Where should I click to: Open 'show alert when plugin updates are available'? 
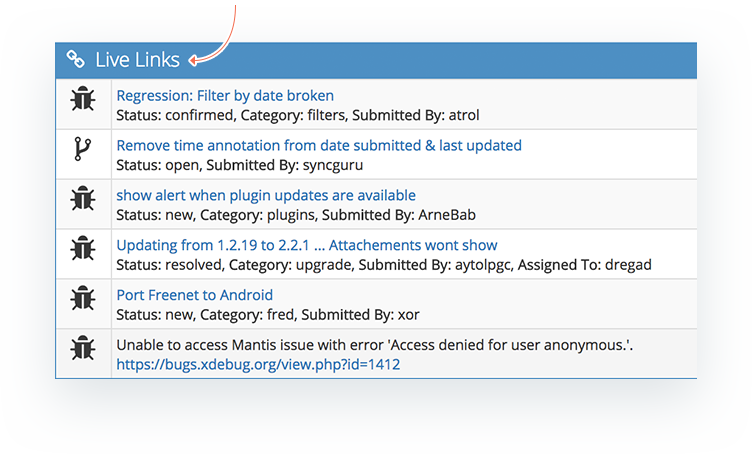coord(266,195)
